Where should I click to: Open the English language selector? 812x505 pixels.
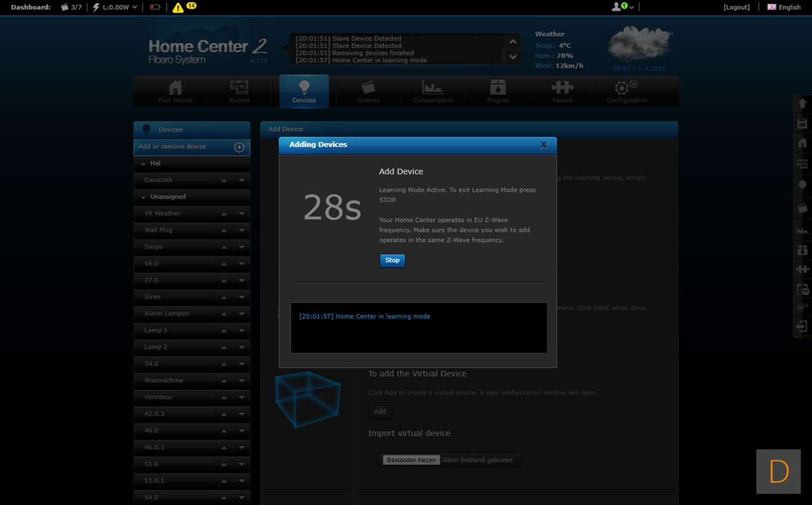[x=784, y=7]
